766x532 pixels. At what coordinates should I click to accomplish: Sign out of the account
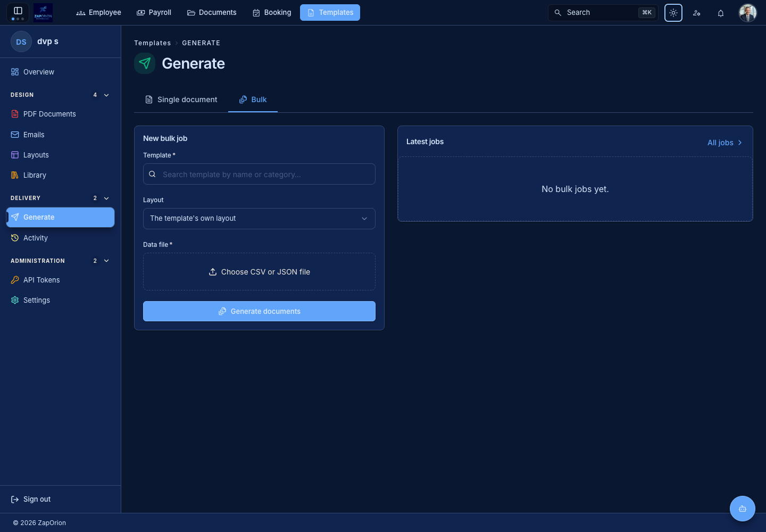(31, 499)
